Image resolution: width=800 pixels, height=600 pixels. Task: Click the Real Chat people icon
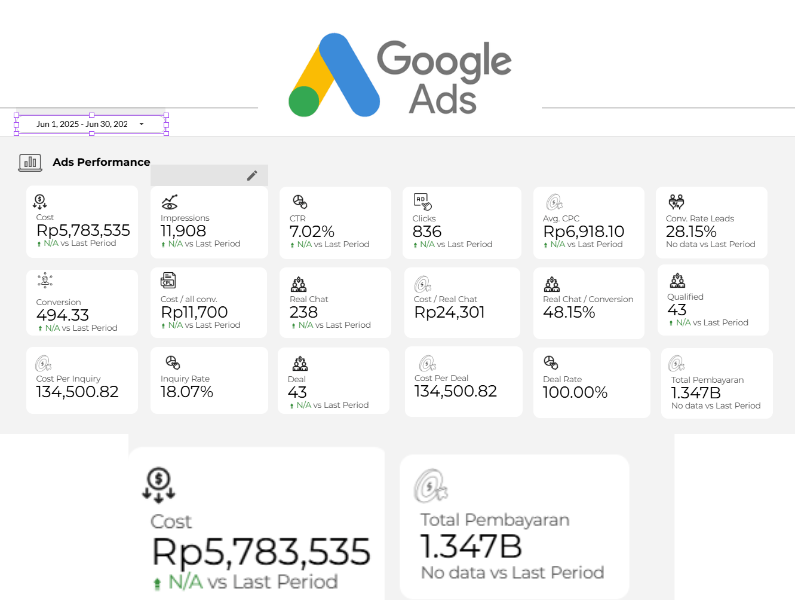tap(298, 284)
